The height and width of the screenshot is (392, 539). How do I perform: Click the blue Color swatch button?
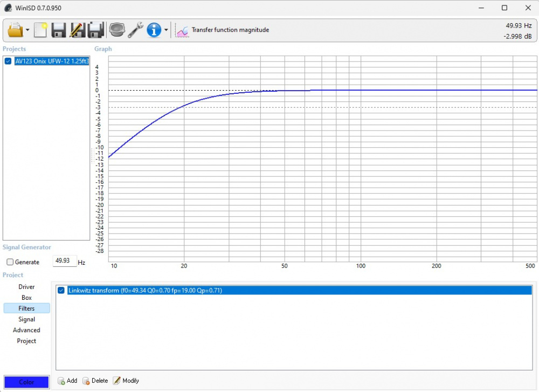tap(26, 382)
